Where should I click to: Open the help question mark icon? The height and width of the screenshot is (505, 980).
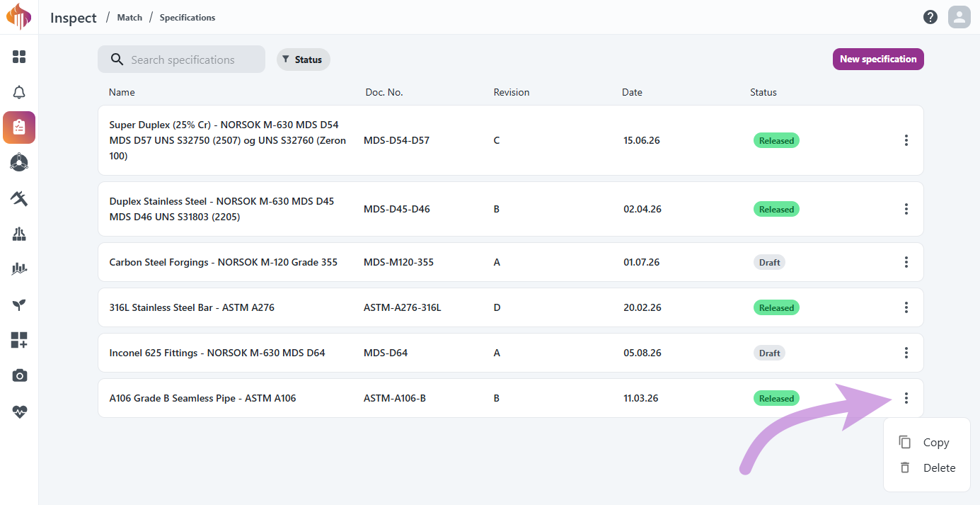coord(930,17)
